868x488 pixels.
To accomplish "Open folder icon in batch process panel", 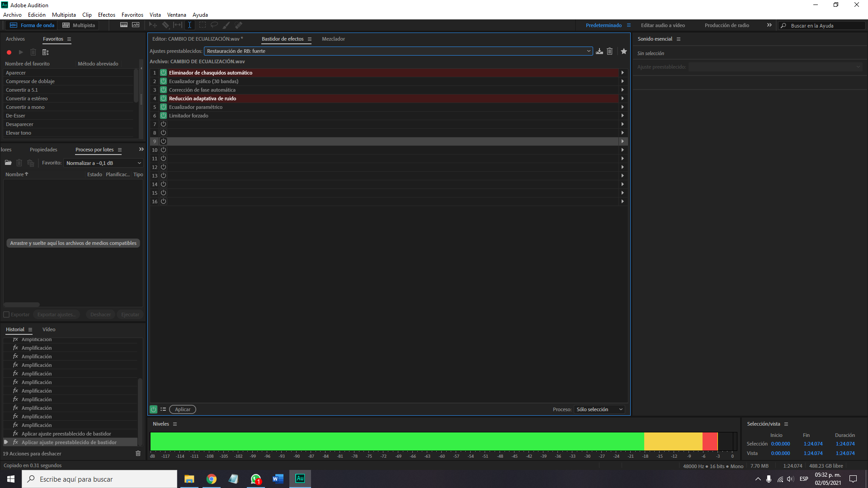I will tap(8, 163).
